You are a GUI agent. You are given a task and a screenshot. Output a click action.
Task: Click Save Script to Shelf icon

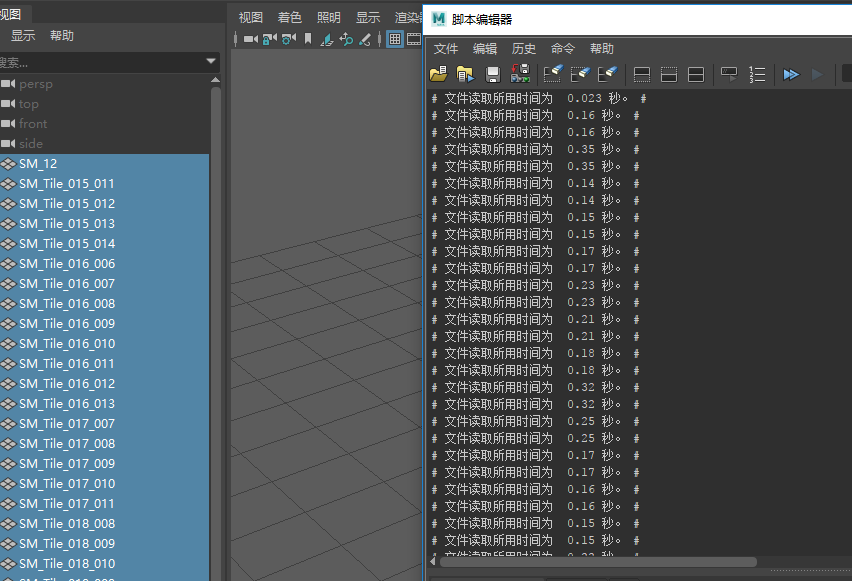click(520, 73)
